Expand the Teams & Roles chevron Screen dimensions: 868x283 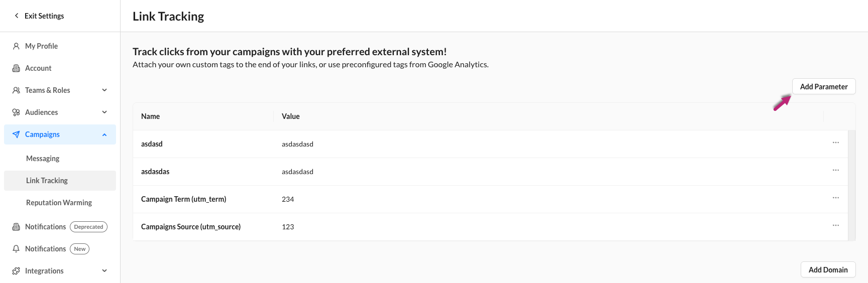click(104, 90)
